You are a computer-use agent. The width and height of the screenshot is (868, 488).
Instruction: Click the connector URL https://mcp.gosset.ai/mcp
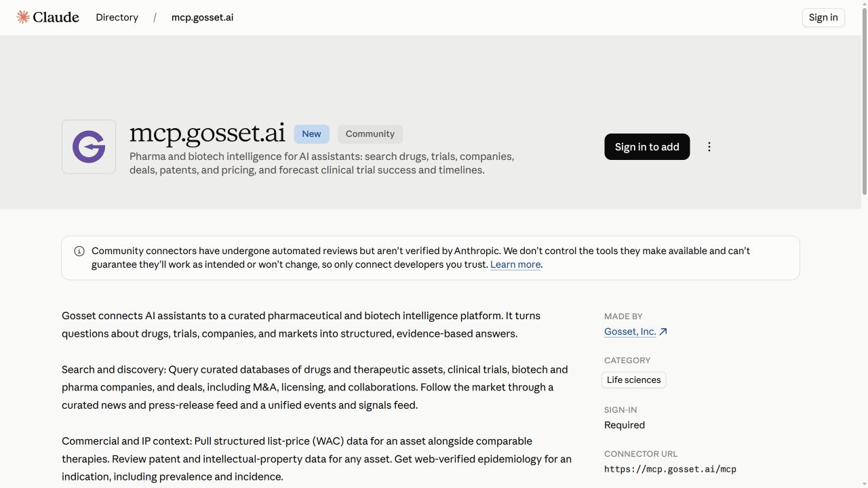pos(670,469)
